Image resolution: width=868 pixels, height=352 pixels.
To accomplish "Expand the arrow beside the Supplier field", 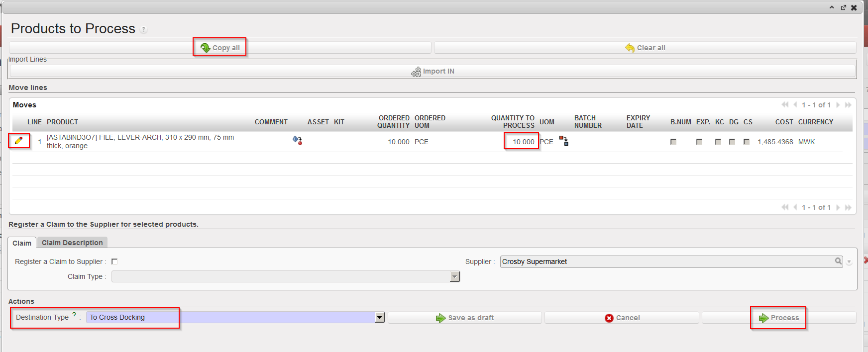I will coord(849,262).
